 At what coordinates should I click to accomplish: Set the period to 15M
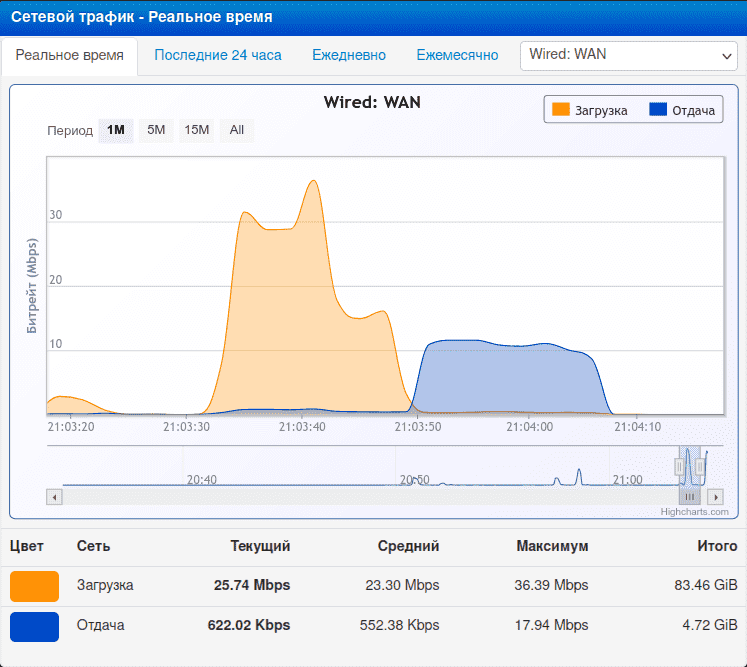pos(197,130)
